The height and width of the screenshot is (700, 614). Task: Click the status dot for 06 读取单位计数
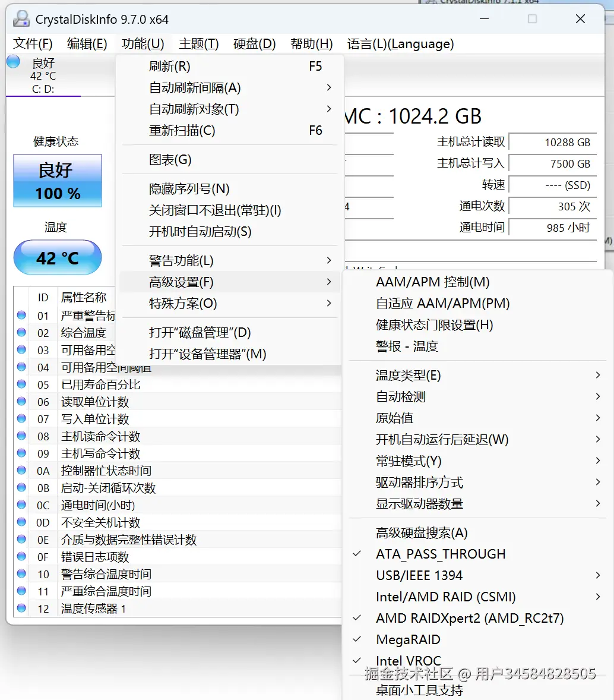tap(21, 401)
